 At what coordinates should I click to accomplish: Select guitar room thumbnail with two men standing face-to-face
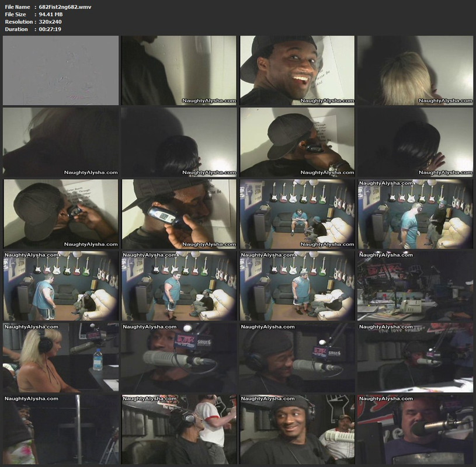tap(415, 214)
